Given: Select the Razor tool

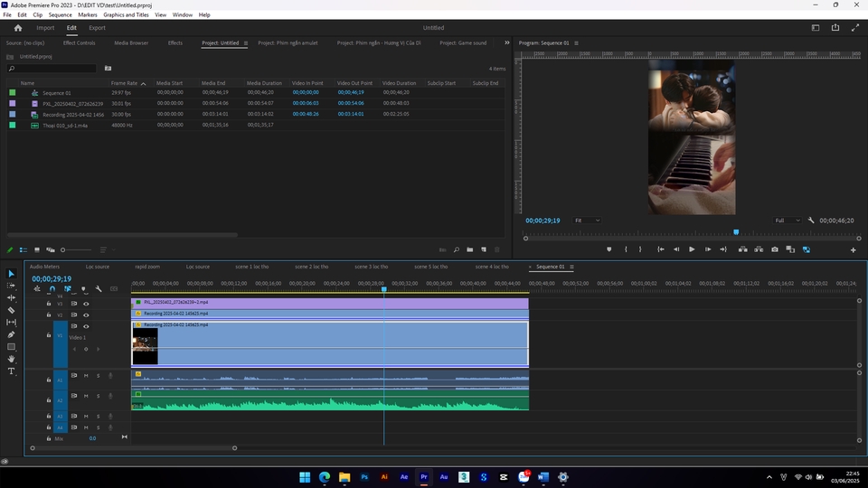Looking at the screenshot, I should (12, 310).
